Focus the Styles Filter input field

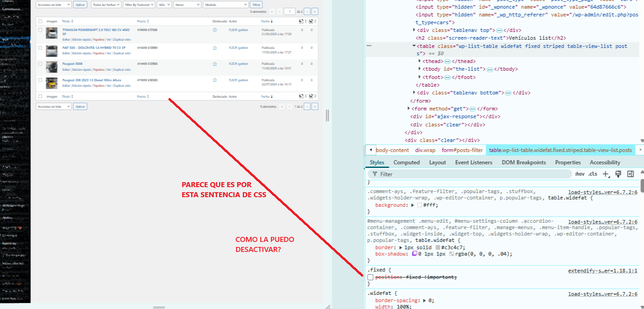click(x=470, y=174)
